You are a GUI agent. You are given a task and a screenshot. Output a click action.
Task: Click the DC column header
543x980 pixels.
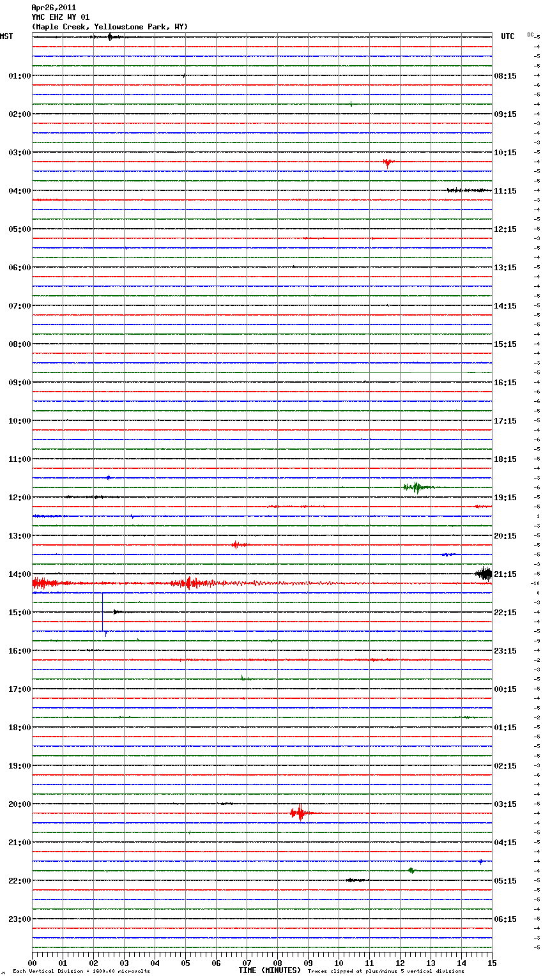click(x=530, y=34)
